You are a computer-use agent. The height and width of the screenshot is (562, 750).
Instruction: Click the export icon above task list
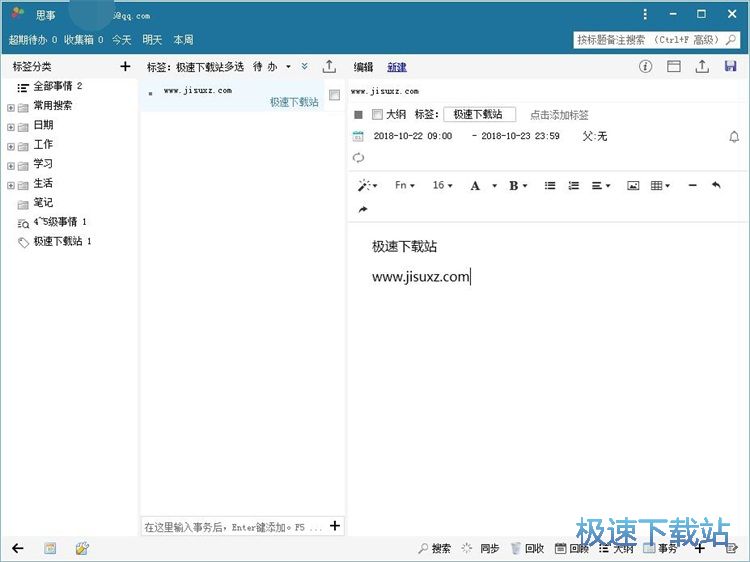point(329,67)
